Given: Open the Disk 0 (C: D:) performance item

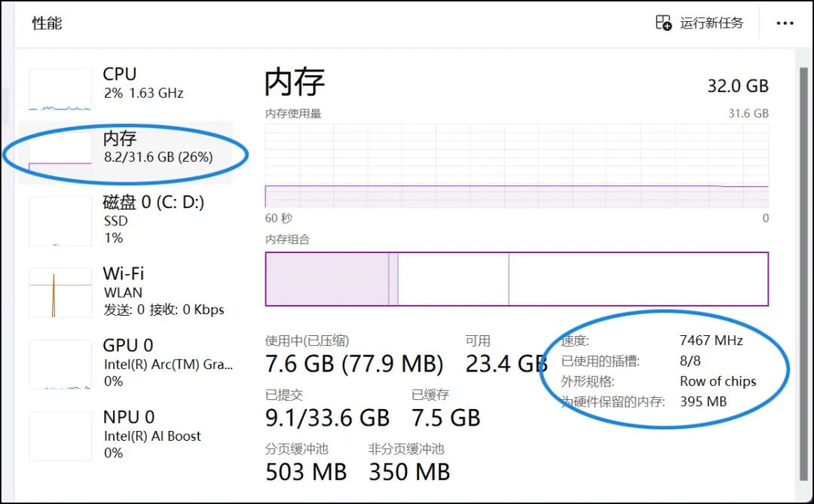Looking at the screenshot, I should [x=126, y=219].
